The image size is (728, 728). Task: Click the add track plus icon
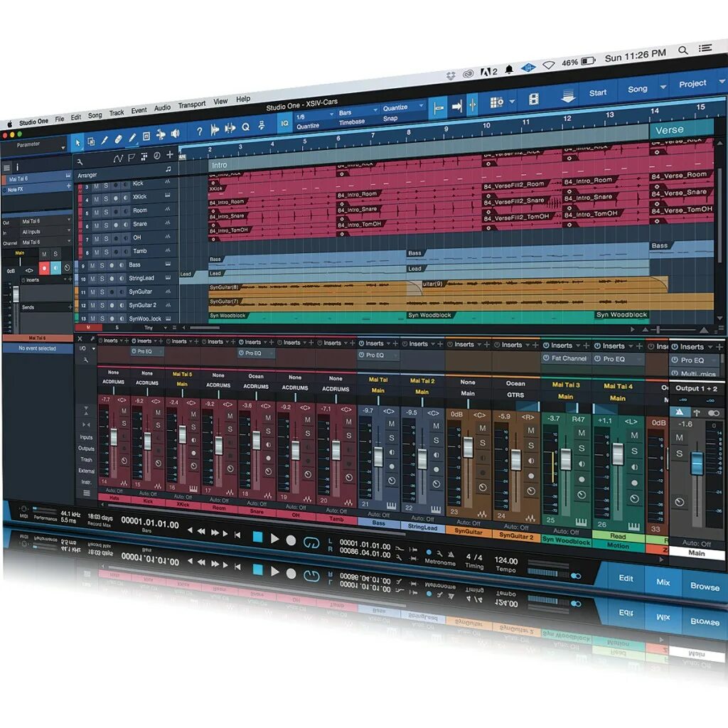click(x=170, y=154)
